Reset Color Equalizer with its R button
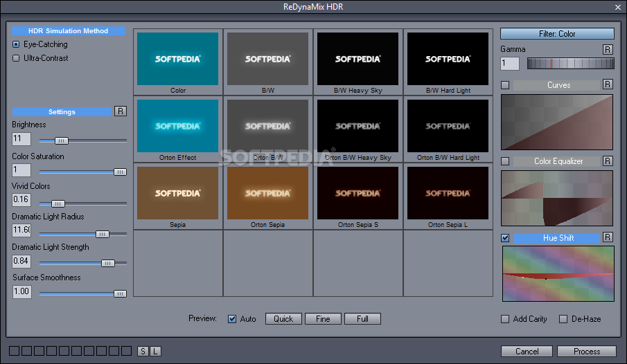The width and height of the screenshot is (627, 364). click(x=608, y=161)
